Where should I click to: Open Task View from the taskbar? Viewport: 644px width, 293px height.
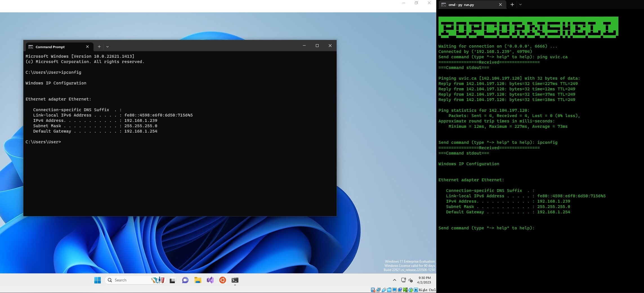coord(172,280)
